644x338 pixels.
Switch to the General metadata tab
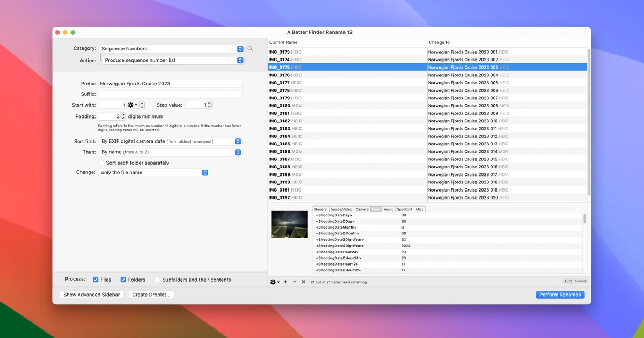[321, 209]
